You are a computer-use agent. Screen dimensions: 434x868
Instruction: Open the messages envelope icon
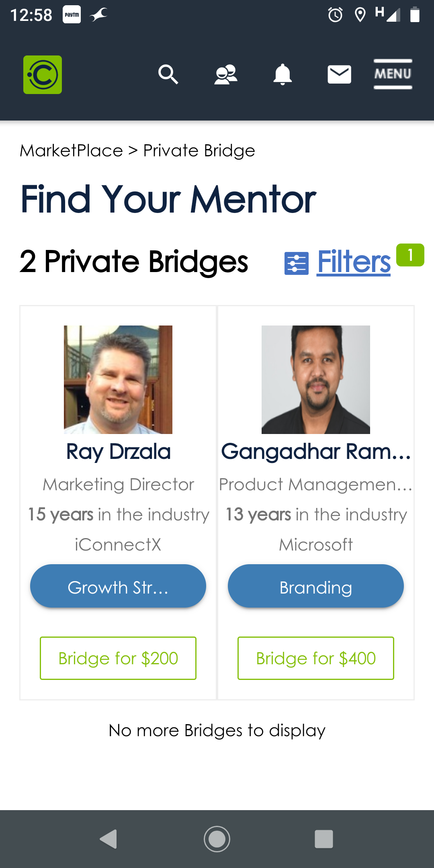[x=339, y=74]
